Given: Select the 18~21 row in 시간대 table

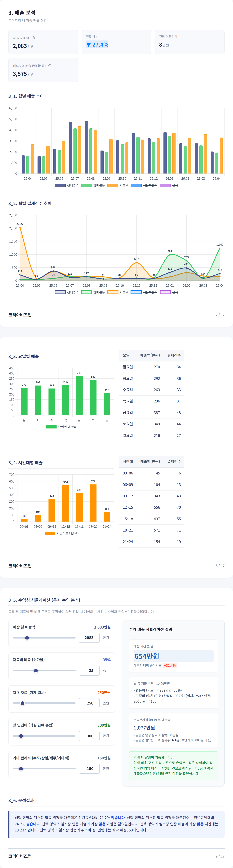Looking at the screenshot, I should (x=152, y=530).
